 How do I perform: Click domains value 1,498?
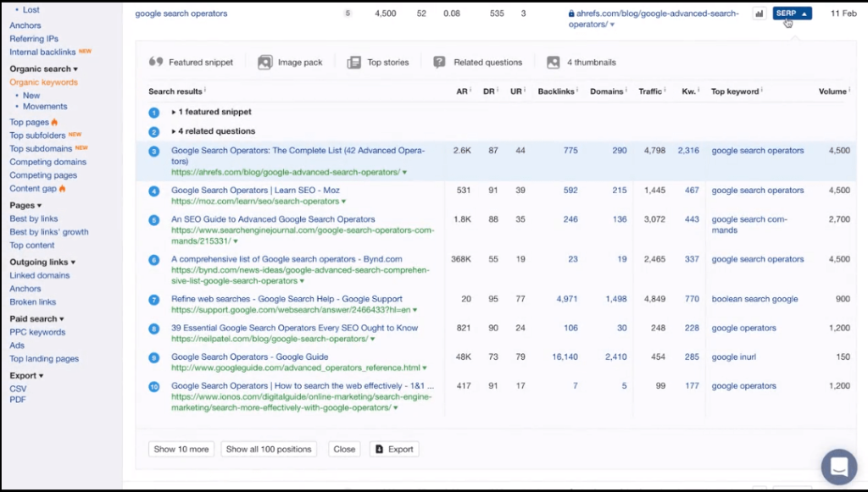(616, 299)
